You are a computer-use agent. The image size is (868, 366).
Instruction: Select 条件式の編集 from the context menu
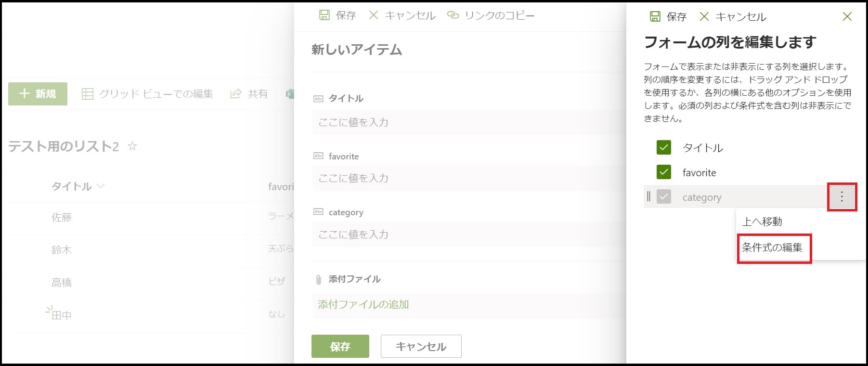pos(772,248)
